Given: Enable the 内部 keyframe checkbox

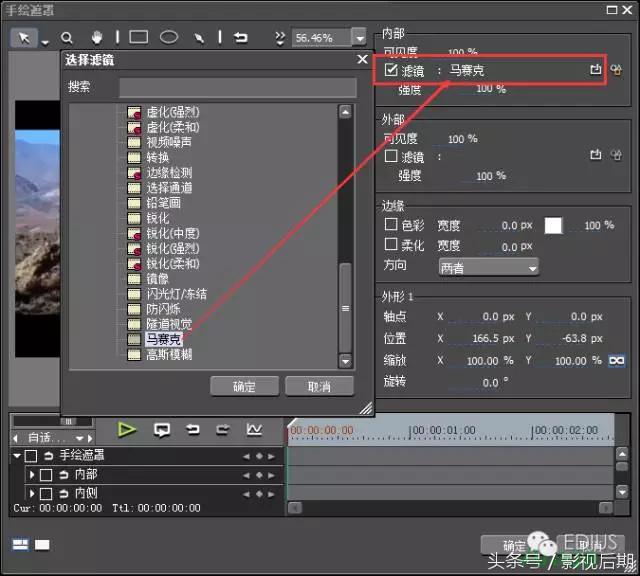Looking at the screenshot, I should point(46,475).
